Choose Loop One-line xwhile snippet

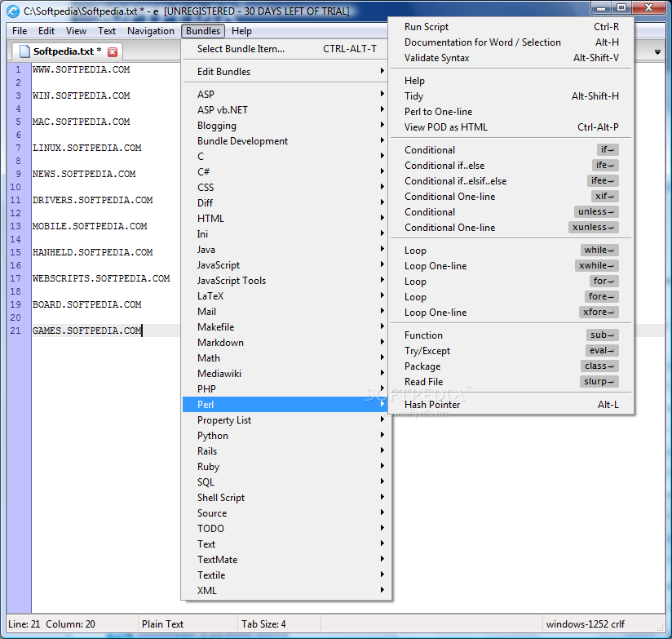point(511,266)
